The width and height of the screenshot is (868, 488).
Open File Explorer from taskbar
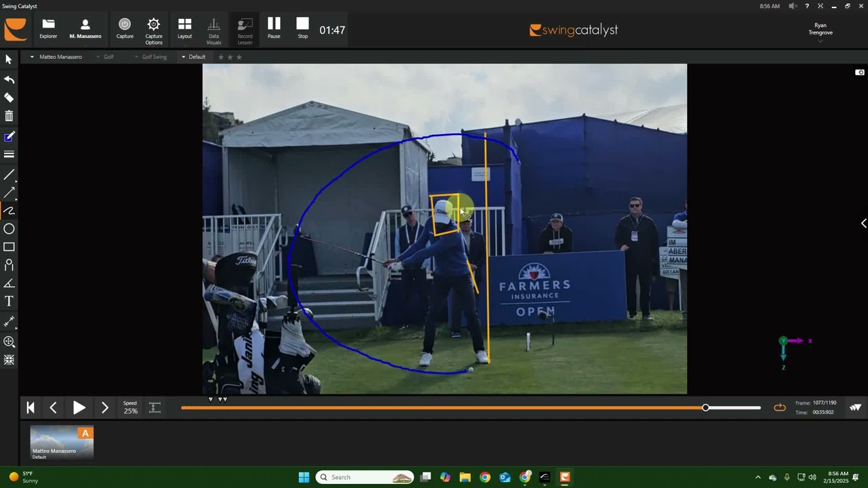pos(465,477)
